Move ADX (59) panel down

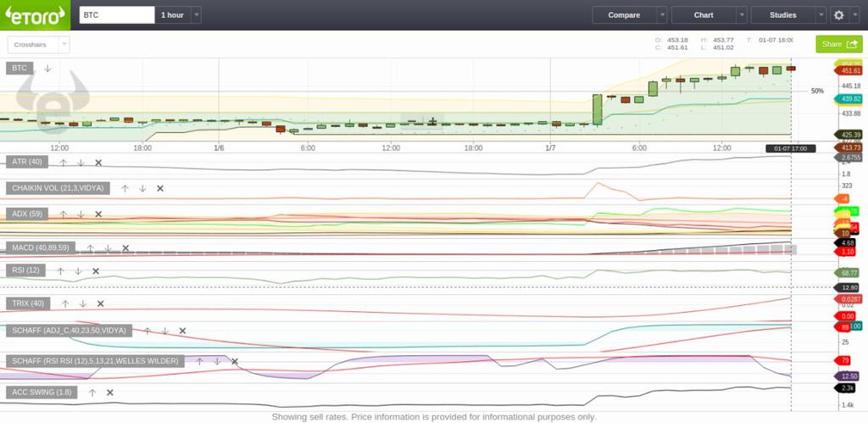(81, 214)
